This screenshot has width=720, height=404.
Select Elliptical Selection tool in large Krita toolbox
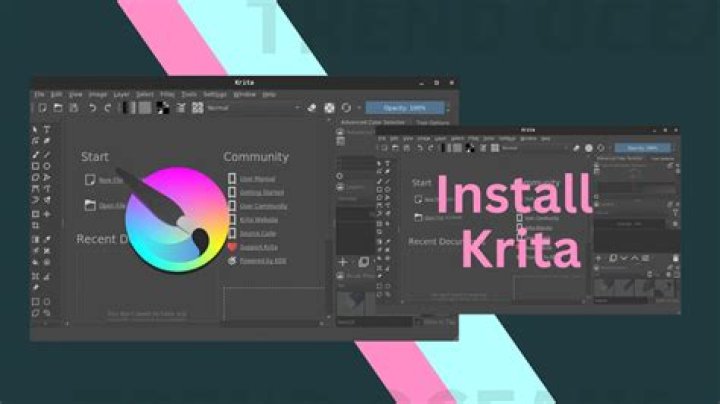coord(47,302)
